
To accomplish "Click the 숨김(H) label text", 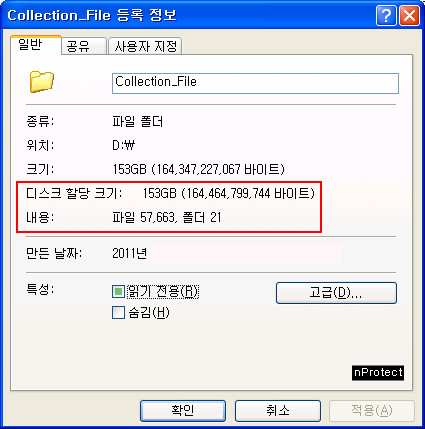I will 149,313.
